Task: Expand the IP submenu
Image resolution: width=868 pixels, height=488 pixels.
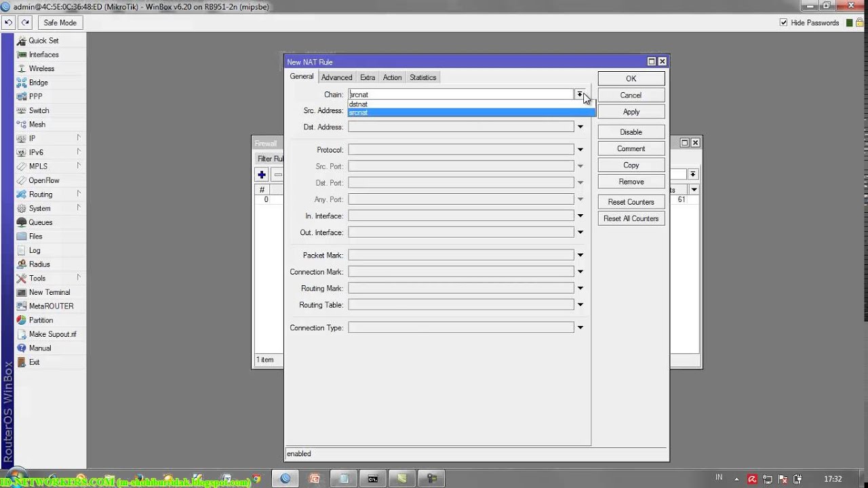Action: coord(79,138)
